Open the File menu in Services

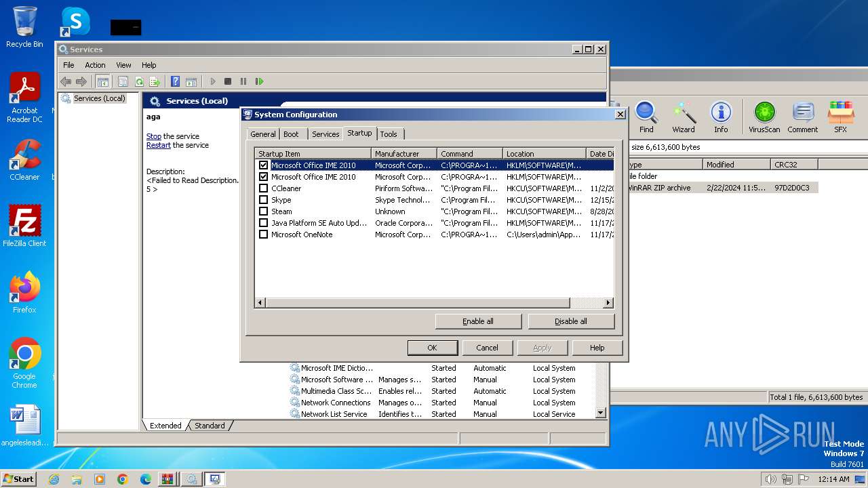click(68, 65)
